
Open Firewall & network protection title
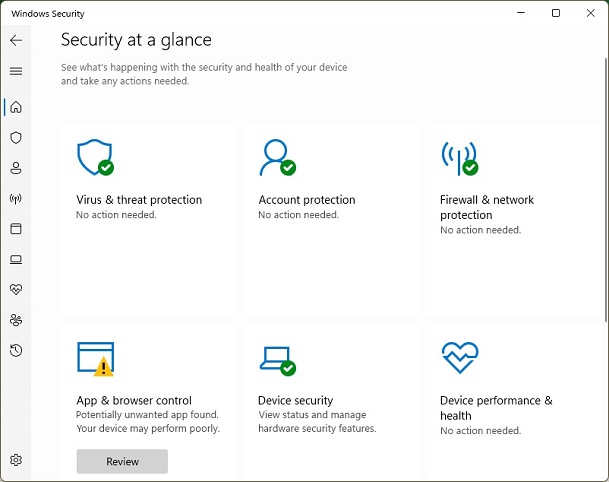487,207
